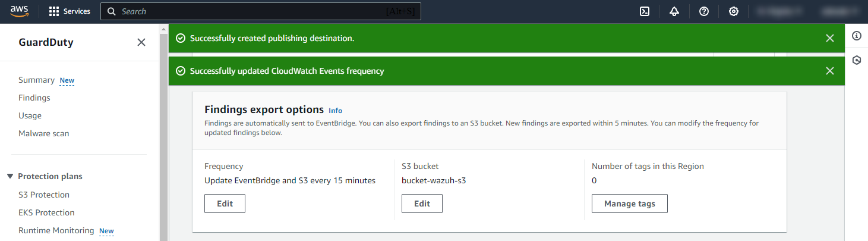The image size is (868, 241).
Task: Open the Findings page
Action: pos(34,98)
